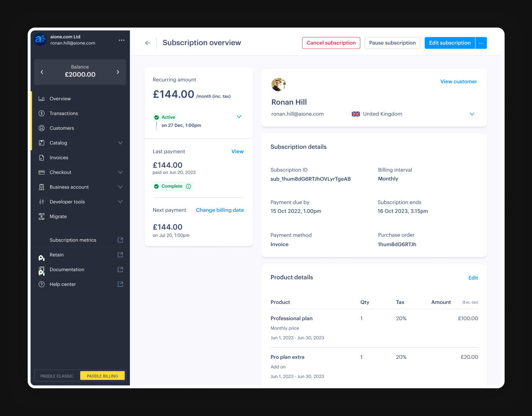The image size is (532, 416).
Task: Open the Checkout sidebar menu
Action: click(x=120, y=172)
